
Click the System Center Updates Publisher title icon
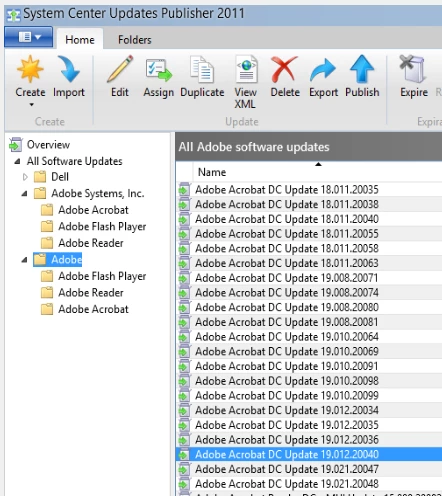14,15
